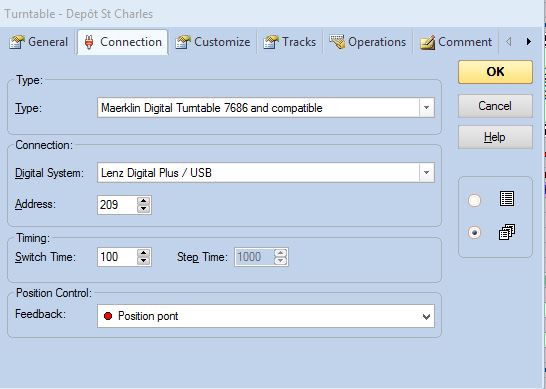
Task: Click the properties icon on General tab
Action: click(x=17, y=42)
